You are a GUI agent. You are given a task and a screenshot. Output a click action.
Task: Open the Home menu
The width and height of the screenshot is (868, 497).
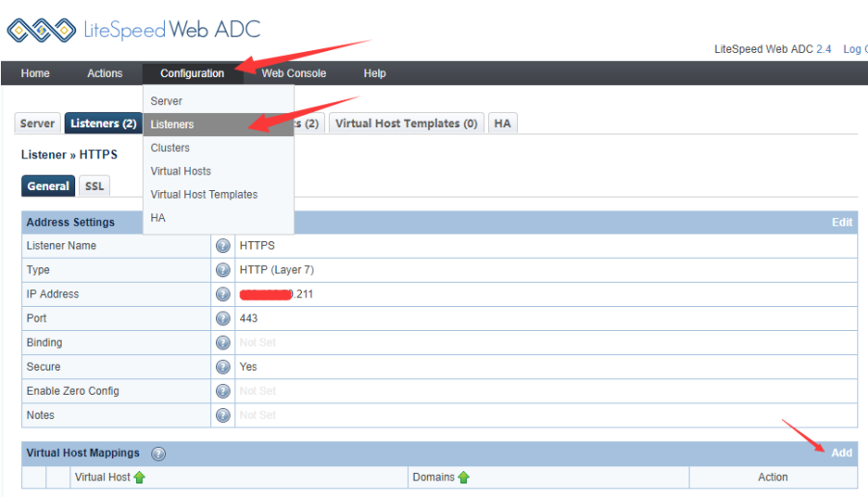tap(36, 73)
